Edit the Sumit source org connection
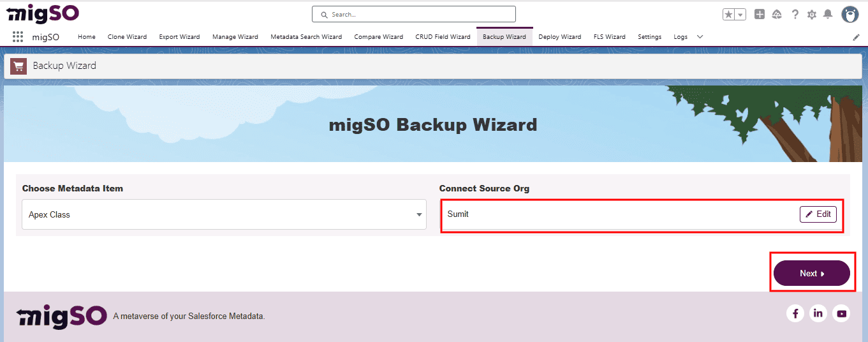 click(818, 214)
